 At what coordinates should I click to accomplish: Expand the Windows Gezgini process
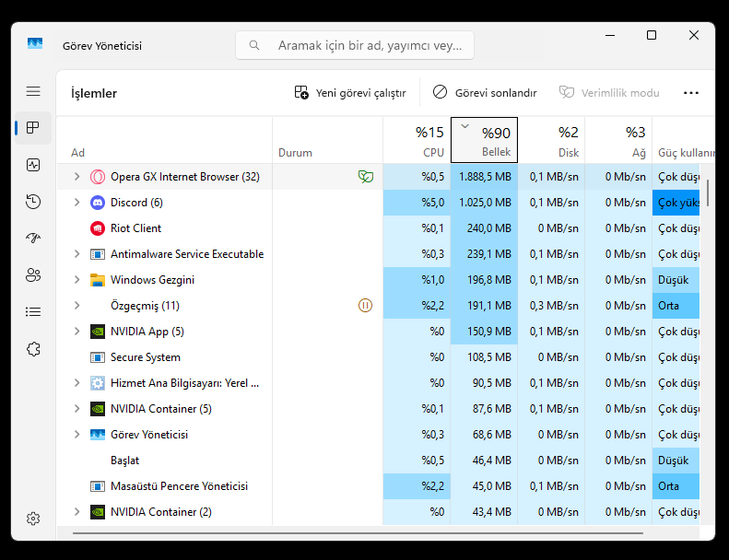pos(77,280)
